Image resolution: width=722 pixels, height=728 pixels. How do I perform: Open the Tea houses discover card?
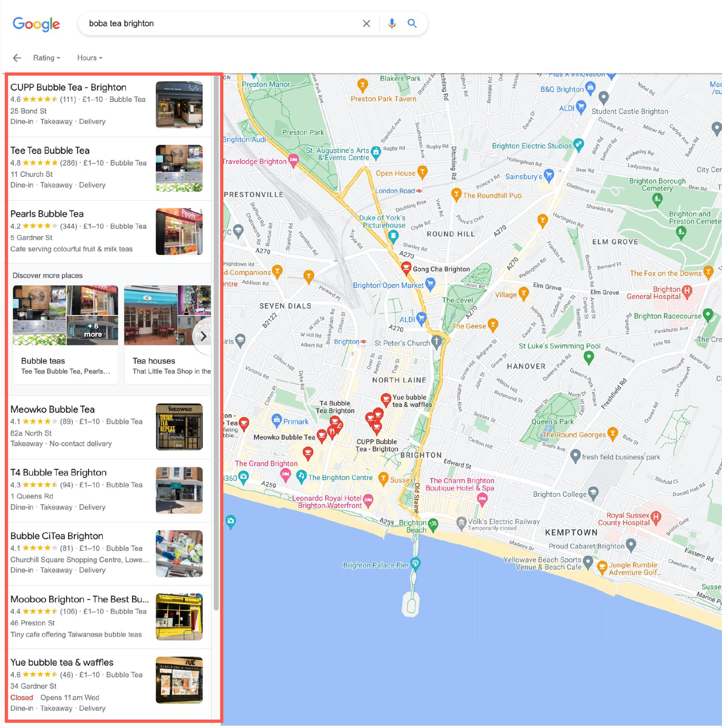(x=168, y=335)
